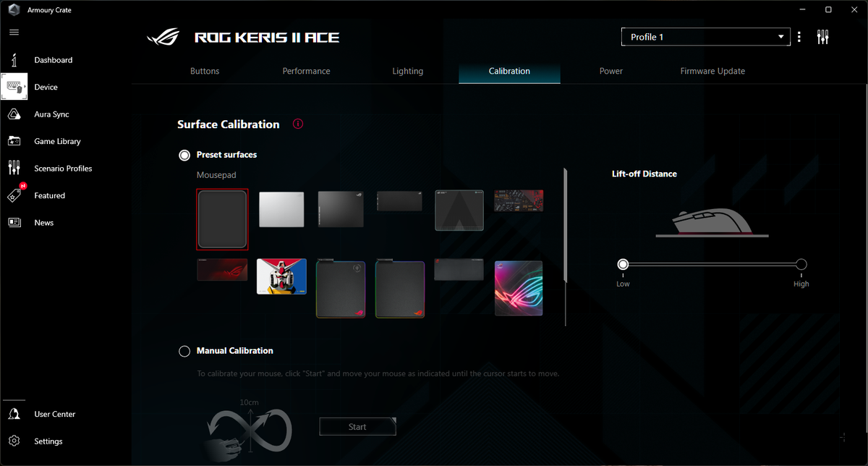The width and height of the screenshot is (868, 466).
Task: Click the News icon in sidebar
Action: [x=14, y=222]
